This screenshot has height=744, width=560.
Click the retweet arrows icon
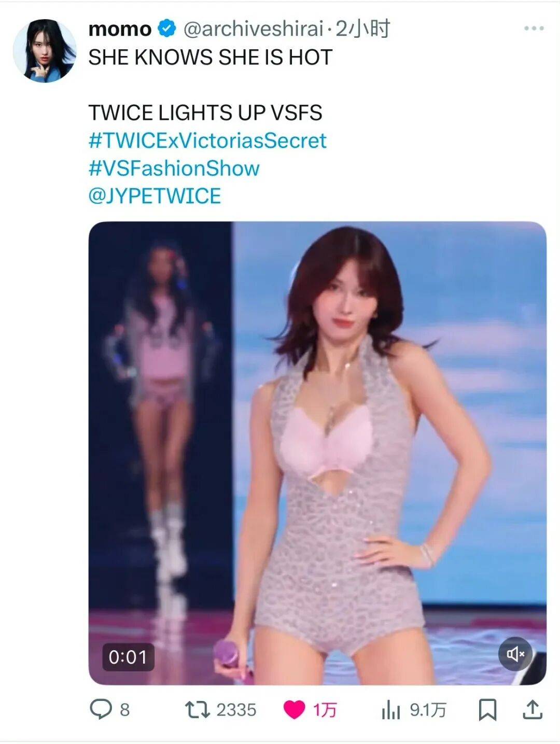[x=197, y=710]
